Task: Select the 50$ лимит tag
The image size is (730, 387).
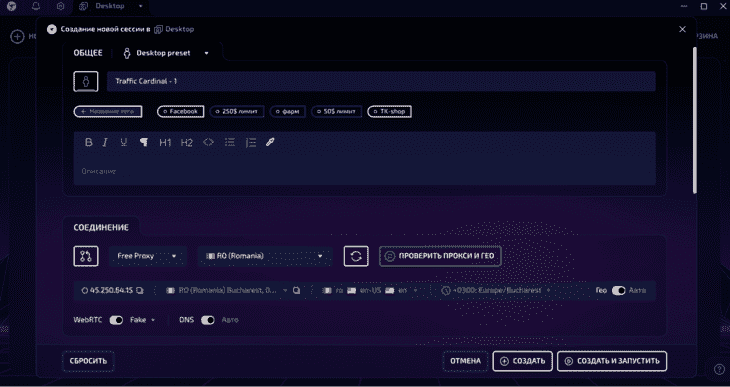Action: [336, 112]
